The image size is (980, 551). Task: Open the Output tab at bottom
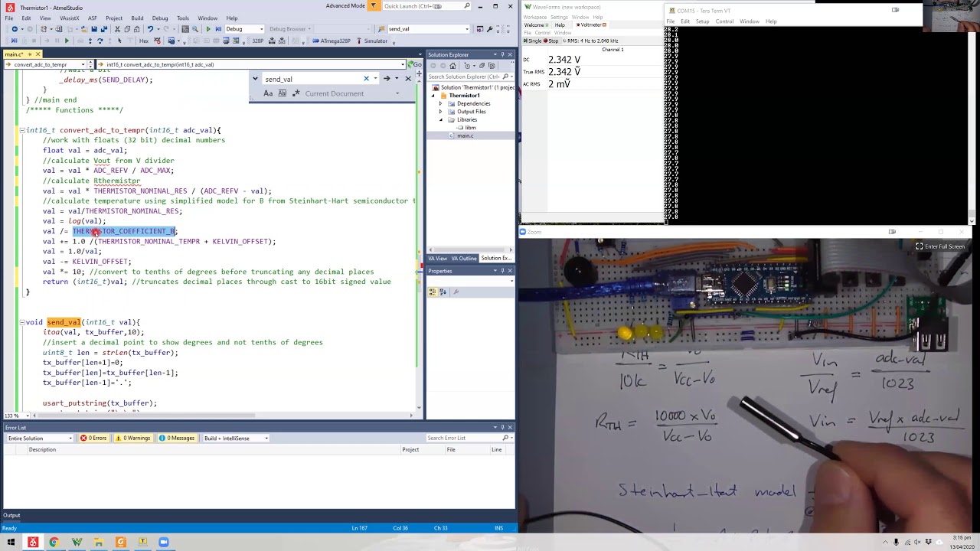[x=11, y=515]
